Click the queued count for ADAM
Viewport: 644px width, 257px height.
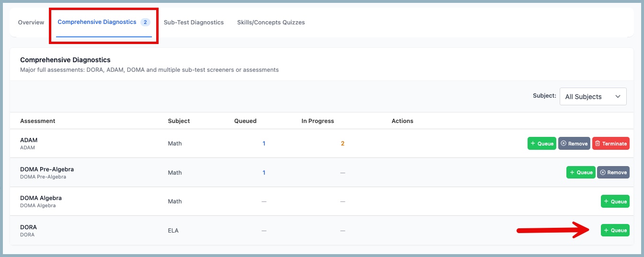click(264, 144)
